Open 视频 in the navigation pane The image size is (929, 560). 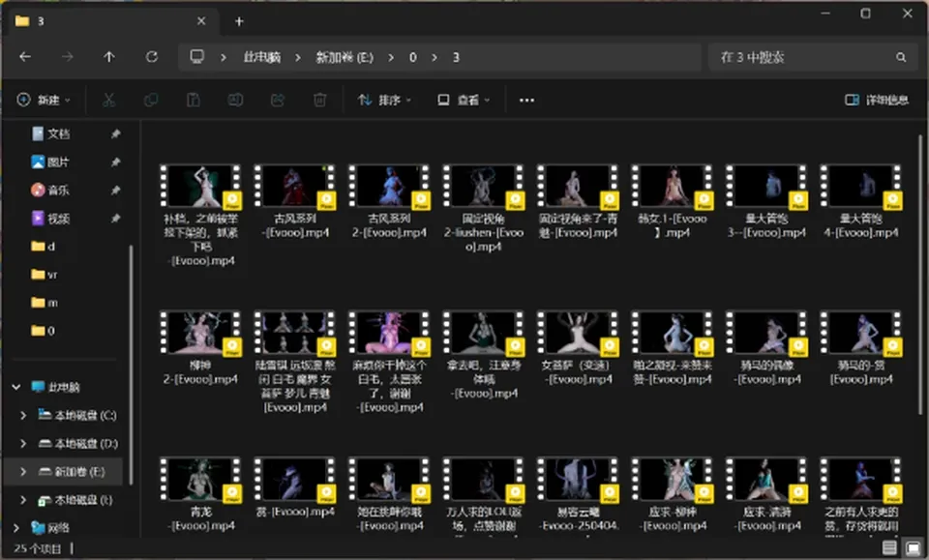50,219
